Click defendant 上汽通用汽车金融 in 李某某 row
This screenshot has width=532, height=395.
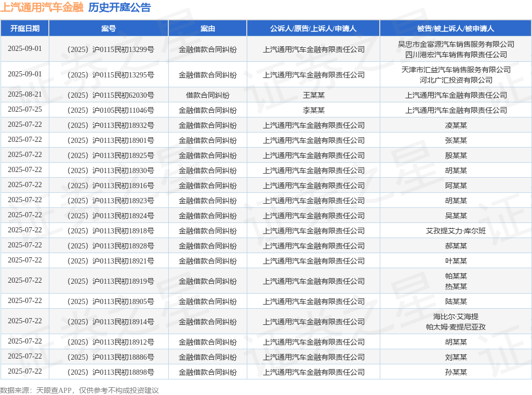[x=456, y=110]
